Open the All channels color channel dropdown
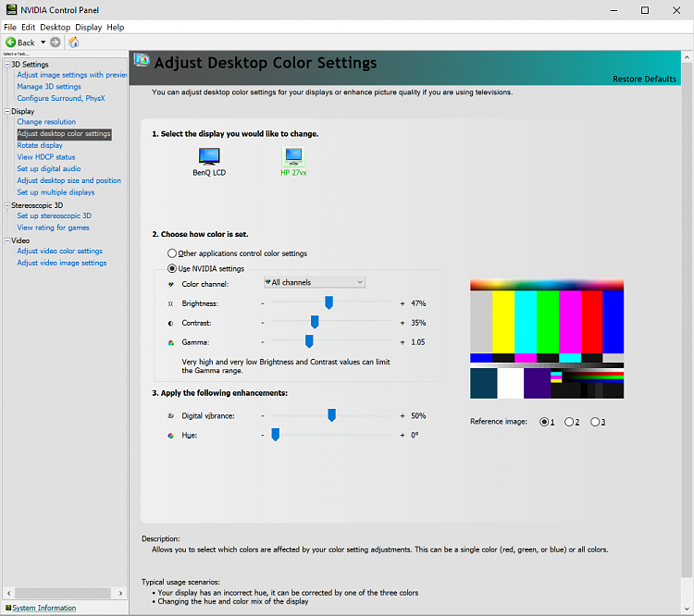 click(x=315, y=282)
